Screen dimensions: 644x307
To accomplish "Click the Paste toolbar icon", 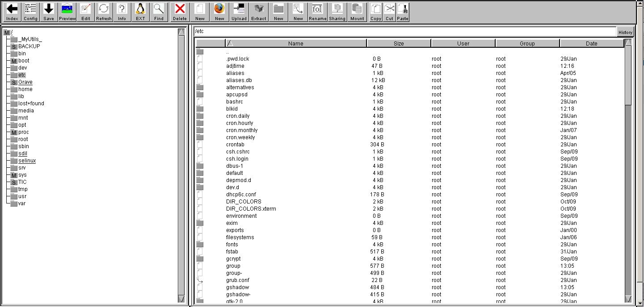I will pos(403,12).
